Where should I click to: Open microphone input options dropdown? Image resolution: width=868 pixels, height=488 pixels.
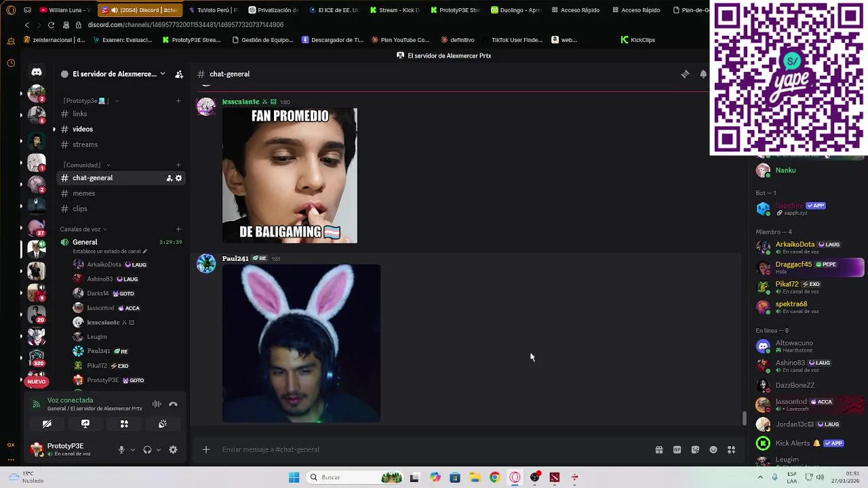132,449
